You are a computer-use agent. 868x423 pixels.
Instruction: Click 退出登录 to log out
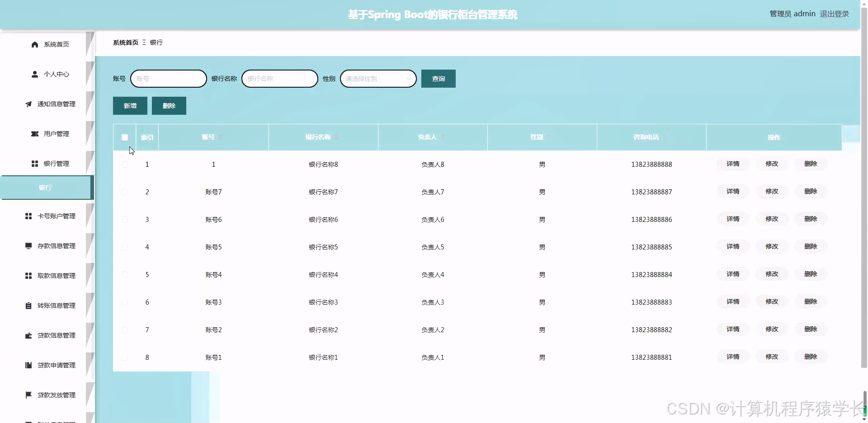[x=834, y=14]
